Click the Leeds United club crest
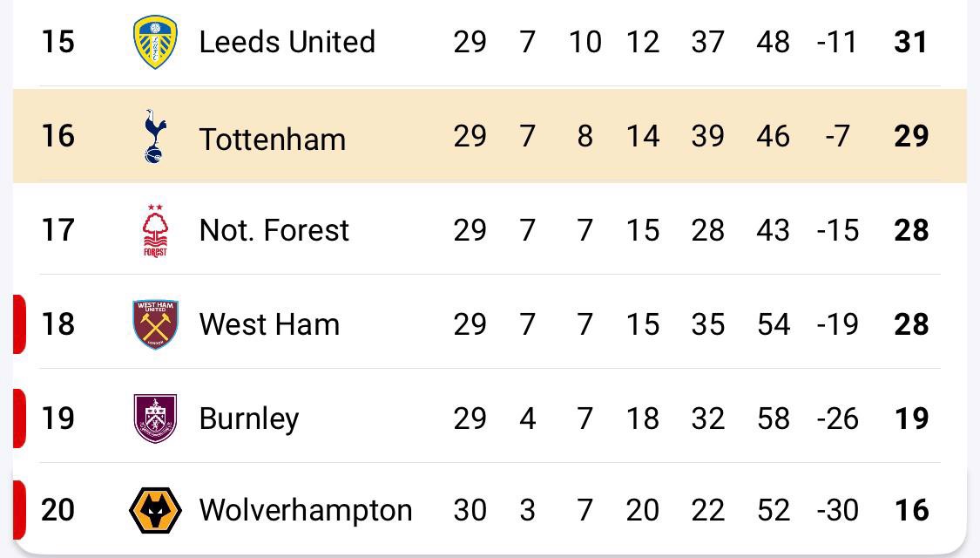980x558 pixels. (155, 42)
